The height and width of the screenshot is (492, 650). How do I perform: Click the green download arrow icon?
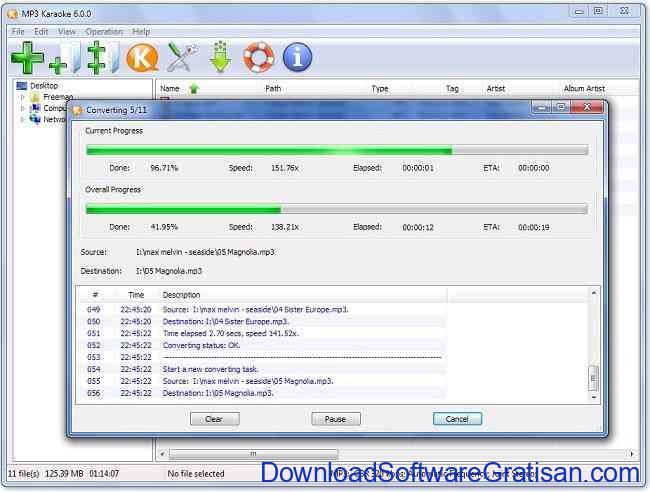[221, 57]
